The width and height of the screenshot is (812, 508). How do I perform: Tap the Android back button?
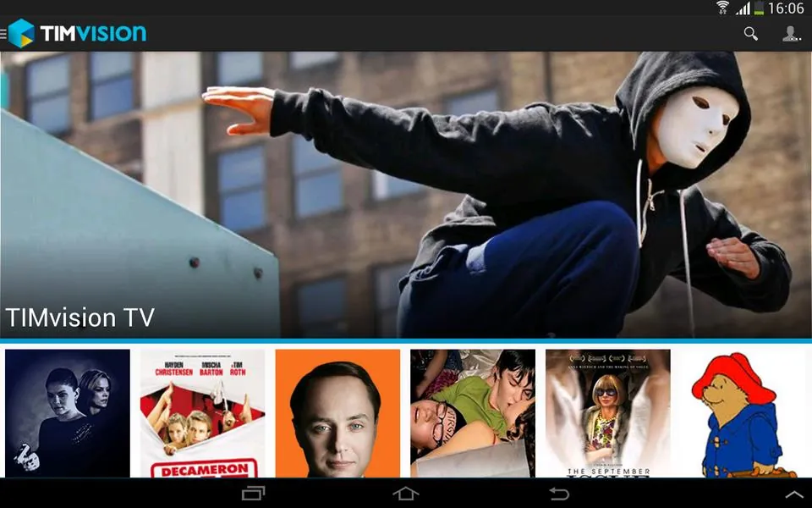tap(559, 493)
